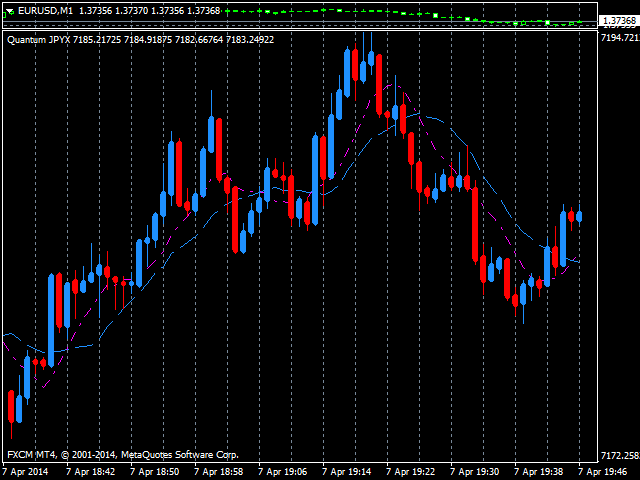Click the 7172.258 price scale label
Viewport: 640px width, 480px height.
[x=619, y=456]
